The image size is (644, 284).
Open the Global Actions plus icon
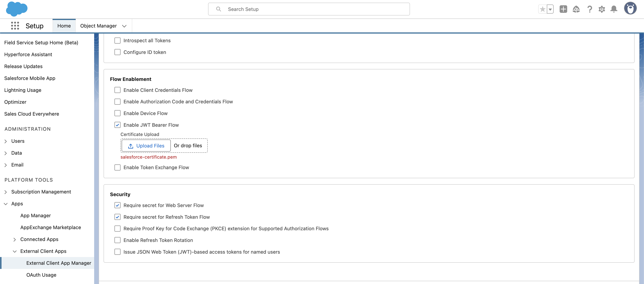[563, 9]
